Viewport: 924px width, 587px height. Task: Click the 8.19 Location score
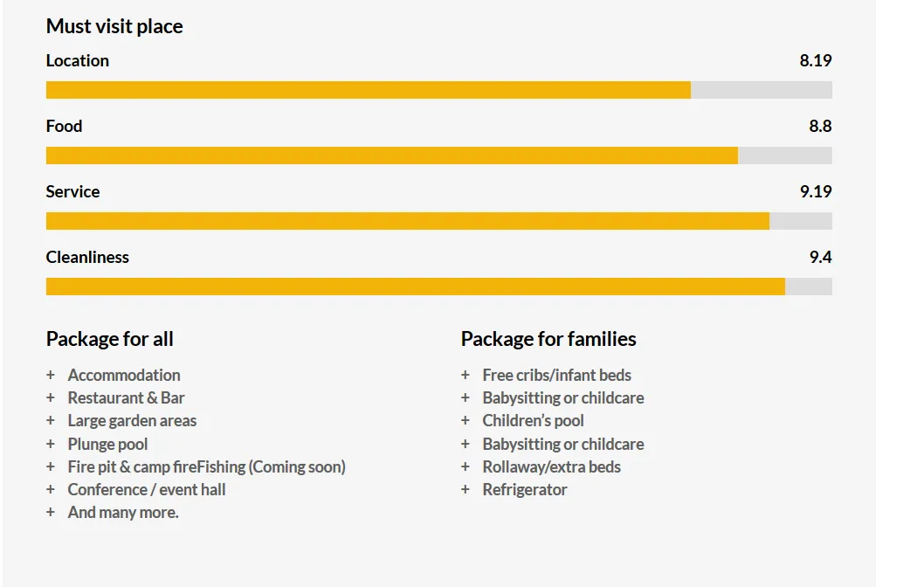tap(815, 61)
